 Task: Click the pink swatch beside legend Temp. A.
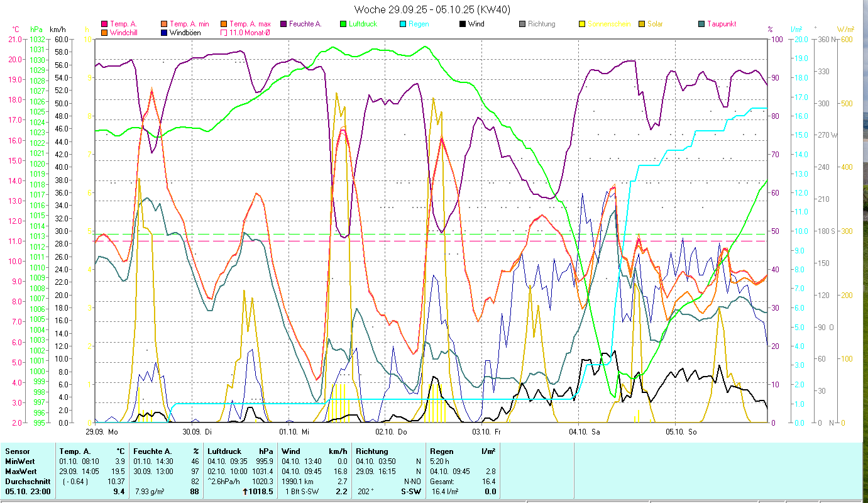click(104, 24)
